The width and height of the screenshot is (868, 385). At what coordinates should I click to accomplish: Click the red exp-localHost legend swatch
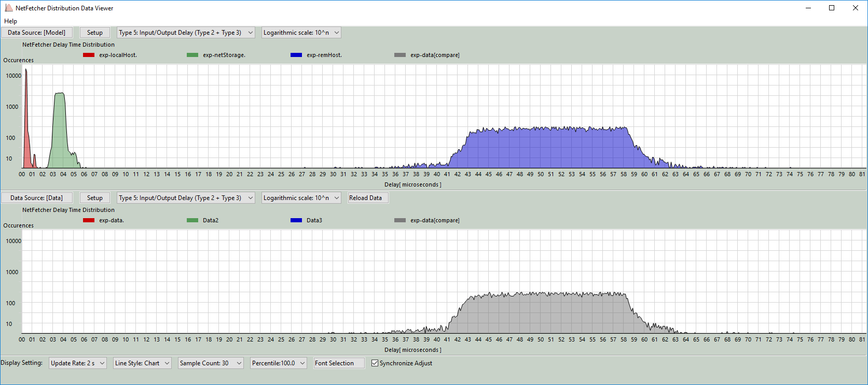click(89, 55)
